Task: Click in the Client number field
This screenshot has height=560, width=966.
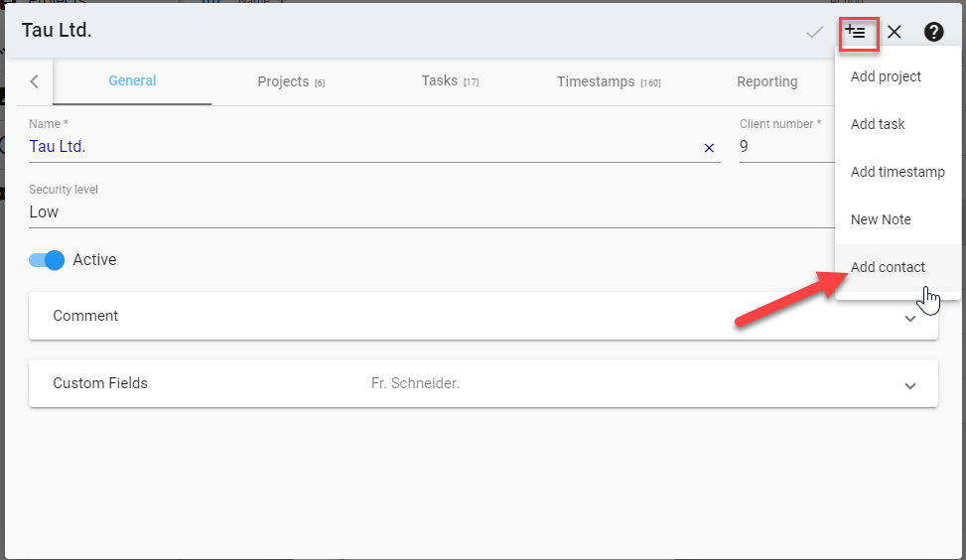Action: (784, 147)
